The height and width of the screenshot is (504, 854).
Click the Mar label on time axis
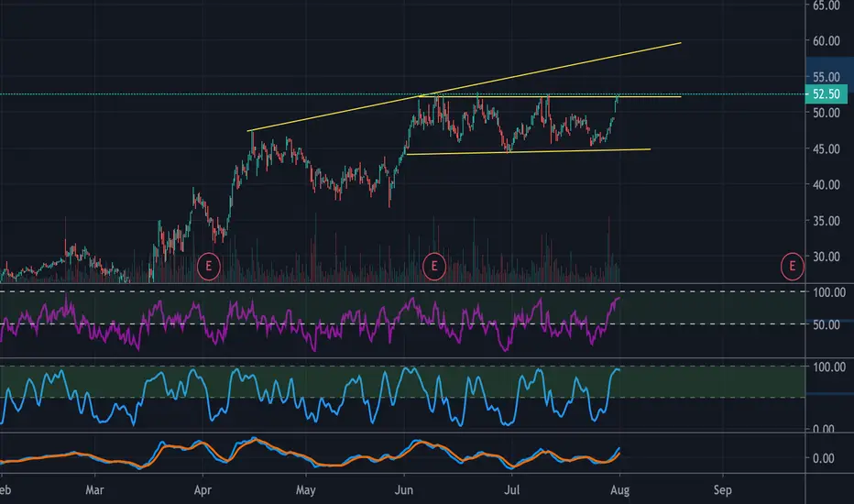[94, 490]
